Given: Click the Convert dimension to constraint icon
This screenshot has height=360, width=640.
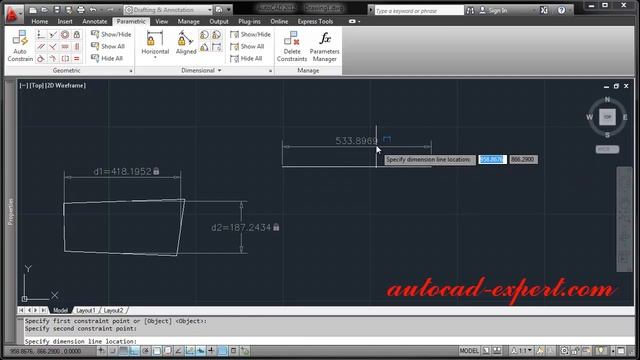Looking at the screenshot, I should point(216,47).
